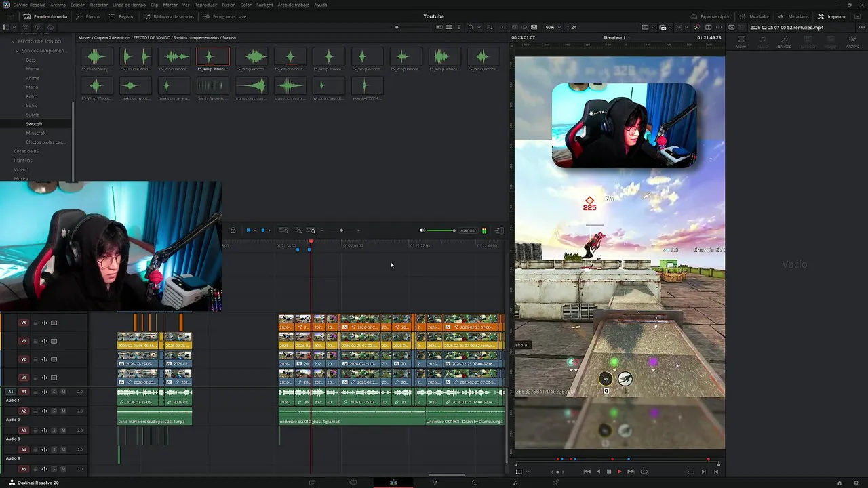868x488 pixels.
Task: Lock video track V1
Action: [35, 378]
